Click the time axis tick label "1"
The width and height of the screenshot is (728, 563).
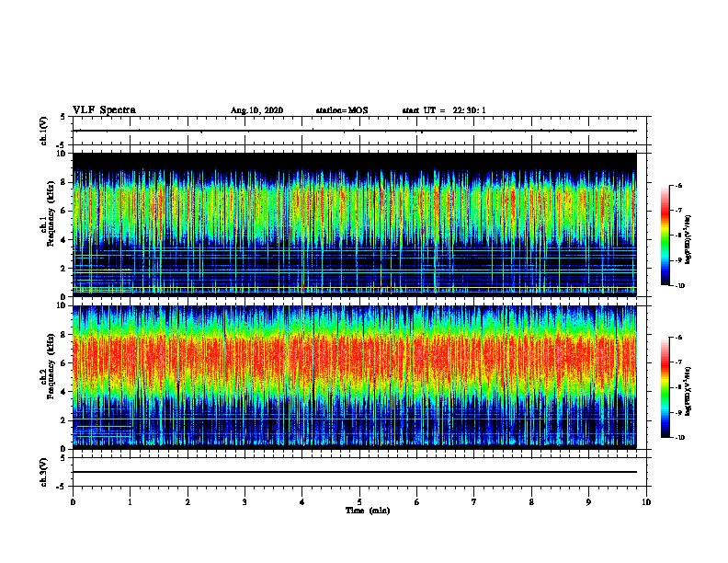click(x=130, y=502)
